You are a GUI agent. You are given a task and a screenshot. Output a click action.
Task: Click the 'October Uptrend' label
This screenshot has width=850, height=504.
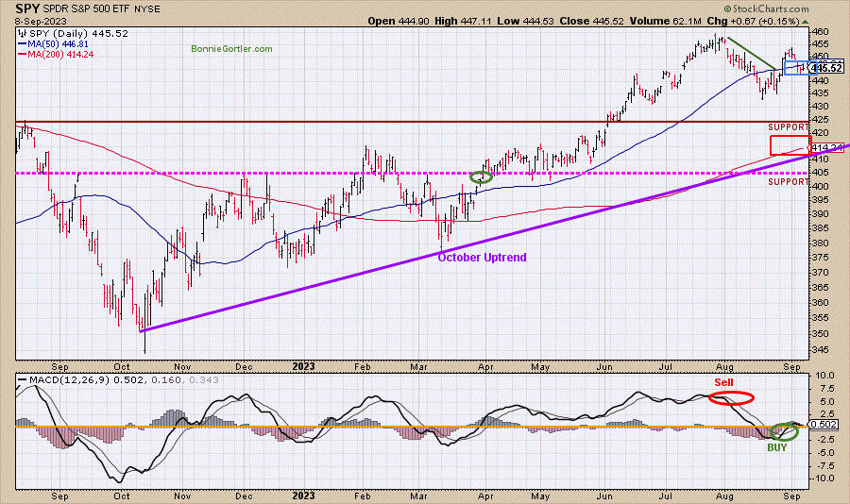pos(482,258)
